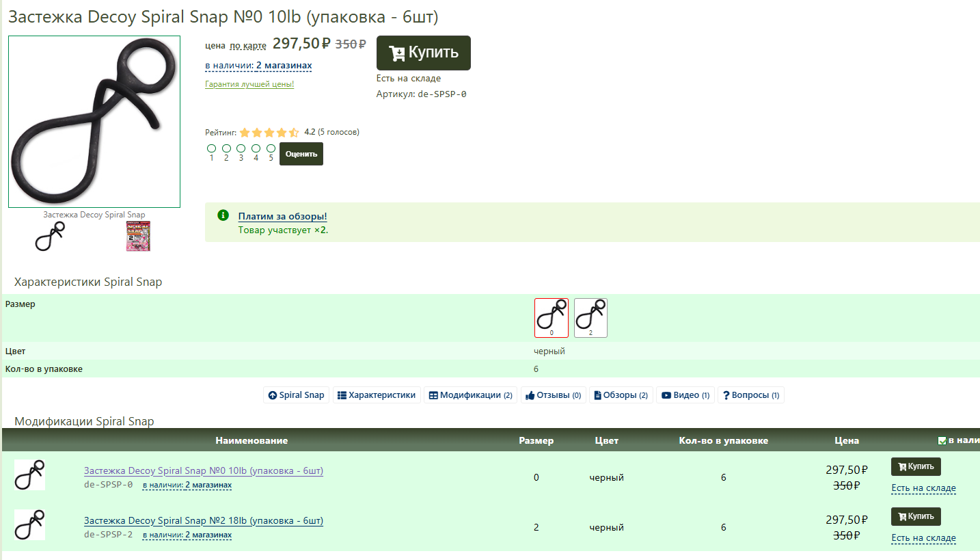Open the Видео (1) tab
The width and height of the screenshot is (980, 560).
point(685,395)
